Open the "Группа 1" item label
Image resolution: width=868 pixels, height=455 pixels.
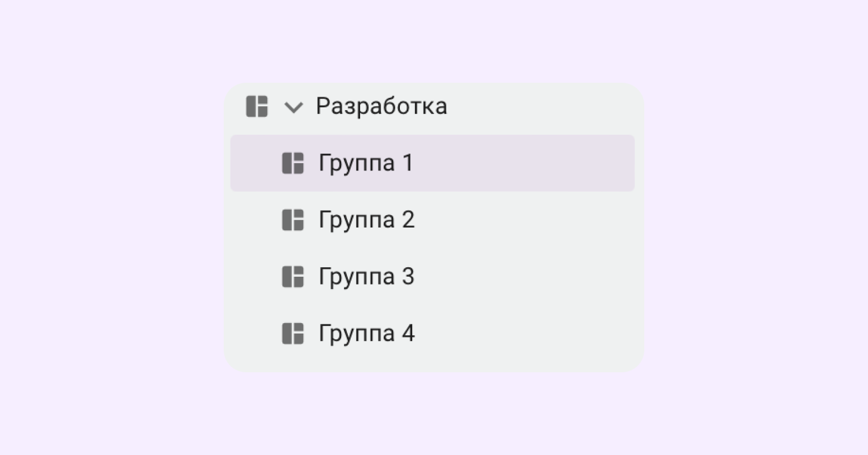point(366,163)
